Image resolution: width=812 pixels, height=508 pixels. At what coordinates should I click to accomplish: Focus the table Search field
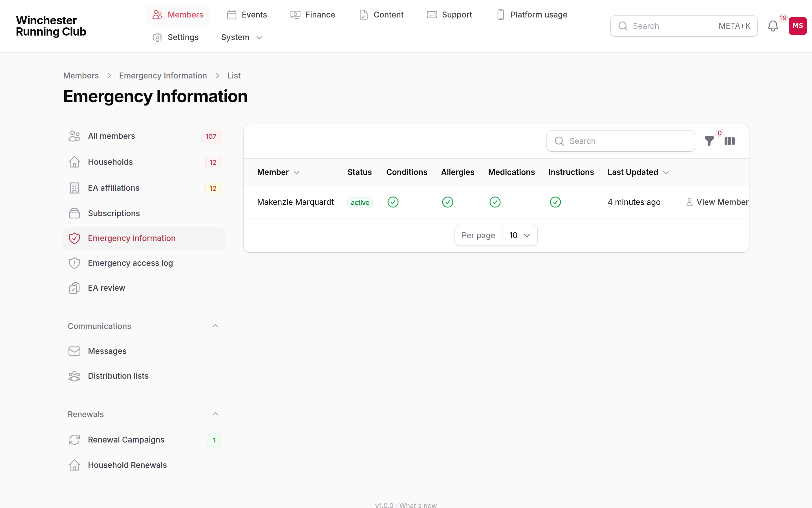[620, 141]
